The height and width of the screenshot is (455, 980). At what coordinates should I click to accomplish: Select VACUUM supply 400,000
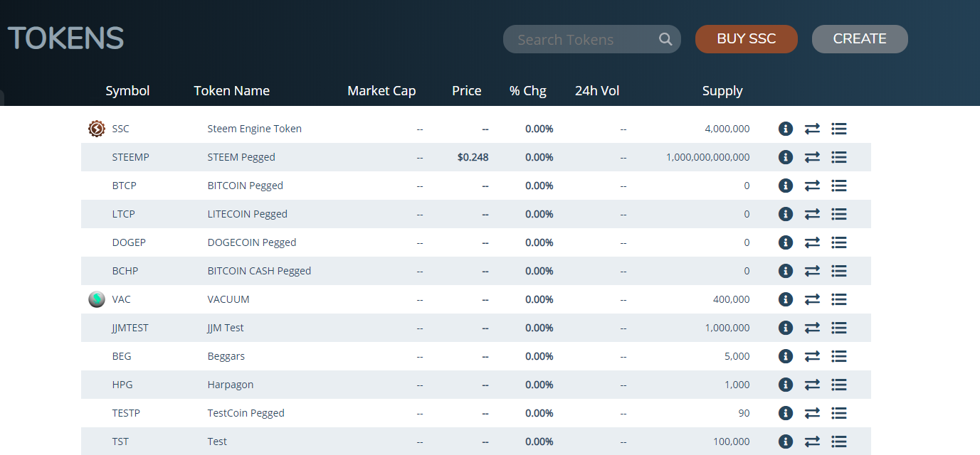pyautogui.click(x=732, y=299)
